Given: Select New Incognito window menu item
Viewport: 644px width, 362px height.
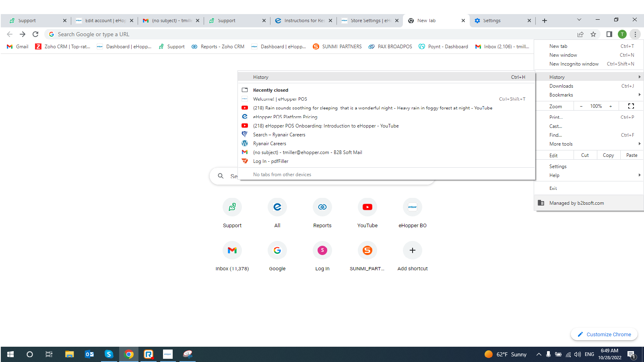Looking at the screenshot, I should coord(590,64).
